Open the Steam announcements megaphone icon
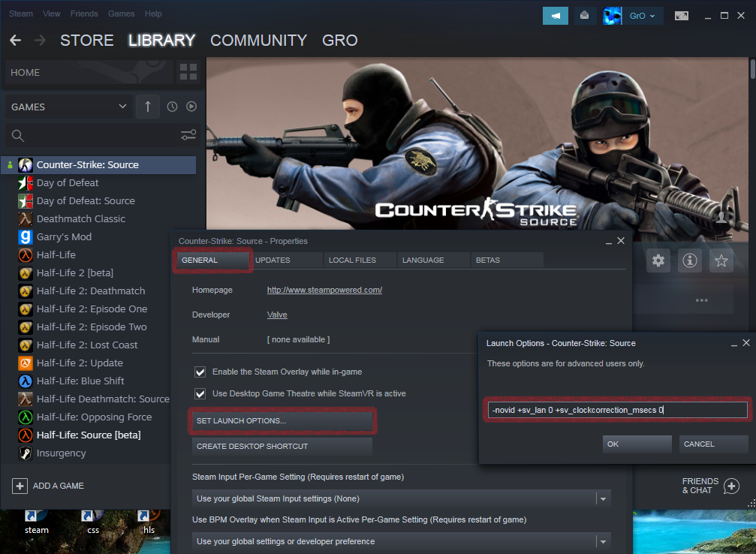This screenshot has width=756, height=554. coord(556,16)
